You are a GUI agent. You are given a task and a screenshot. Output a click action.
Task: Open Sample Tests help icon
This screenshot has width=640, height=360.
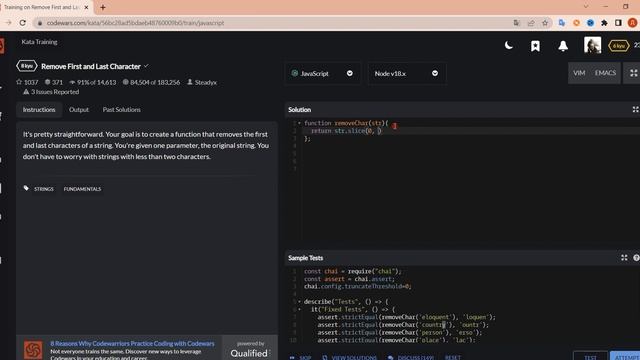pyautogui.click(x=636, y=258)
